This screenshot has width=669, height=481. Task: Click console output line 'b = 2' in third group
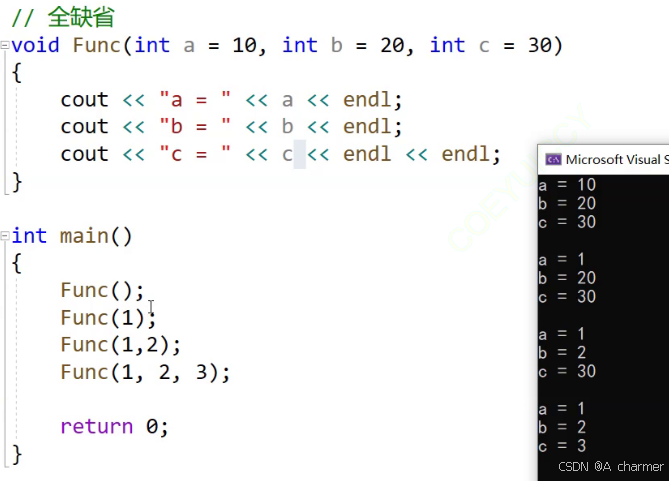click(562, 353)
